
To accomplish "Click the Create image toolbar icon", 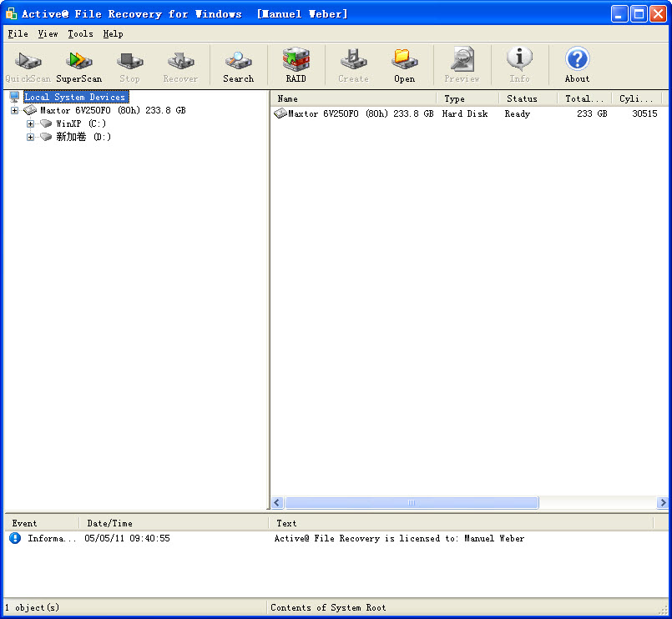I will pos(353,65).
